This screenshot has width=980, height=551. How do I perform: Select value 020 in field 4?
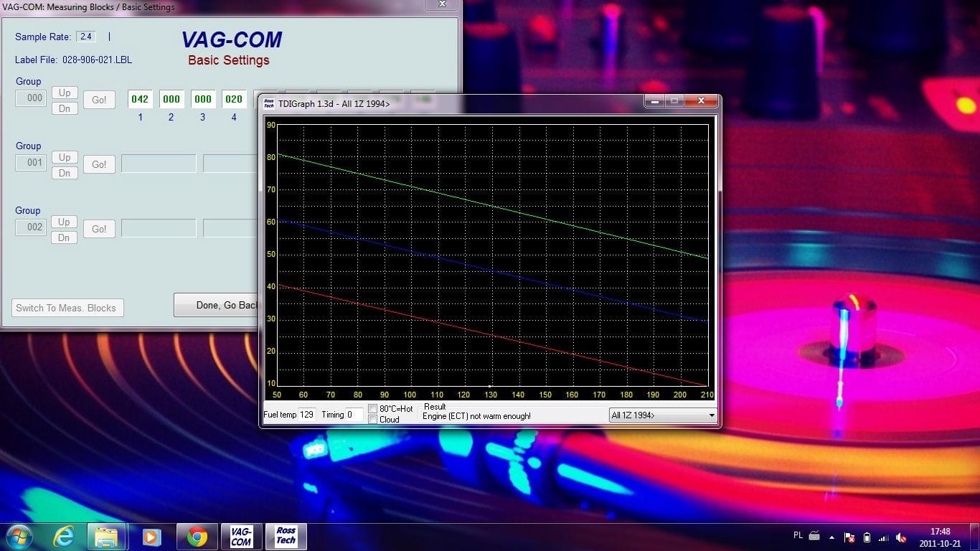pyautogui.click(x=234, y=100)
